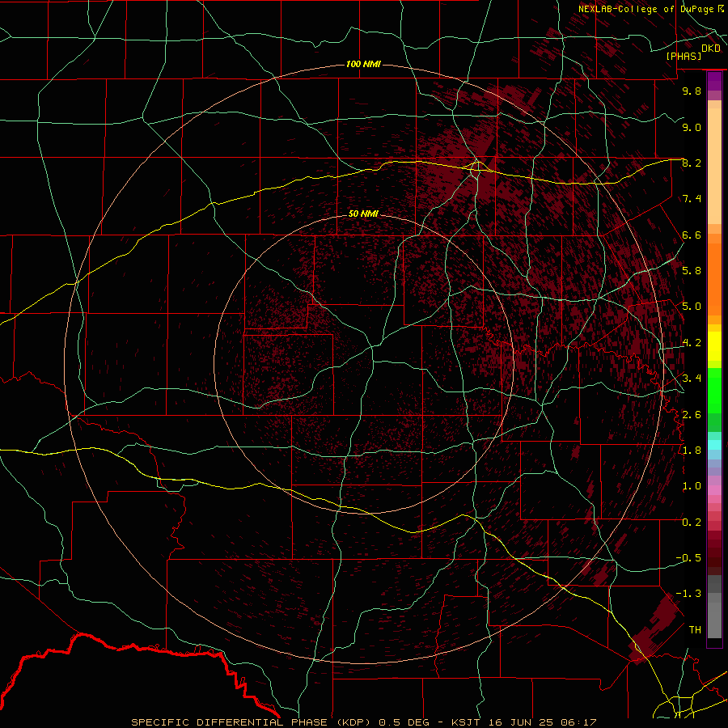Image resolution: width=728 pixels, height=728 pixels.
Task: Click the 2.6 scale value
Action: (x=692, y=415)
